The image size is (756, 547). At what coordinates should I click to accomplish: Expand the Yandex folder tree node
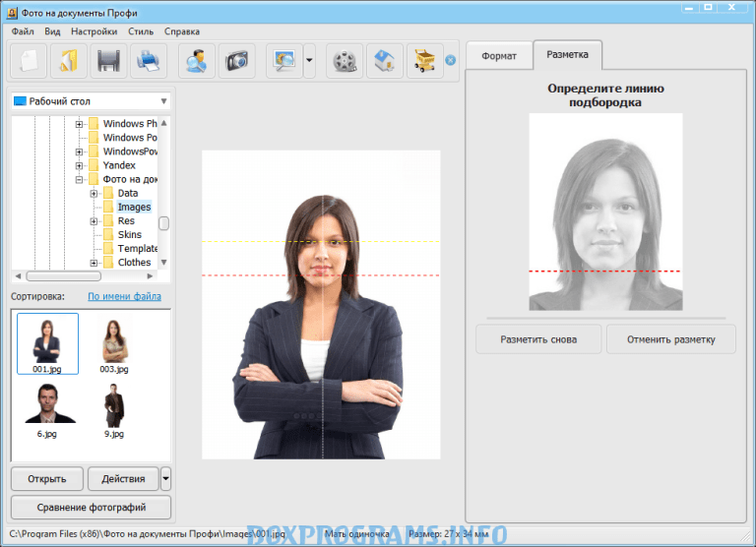80,166
